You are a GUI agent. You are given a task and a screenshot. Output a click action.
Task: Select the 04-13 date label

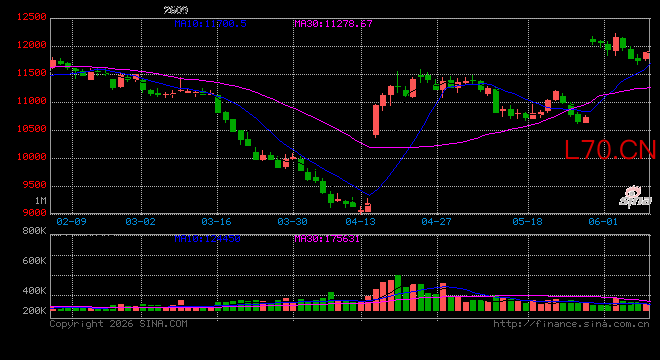point(361,222)
